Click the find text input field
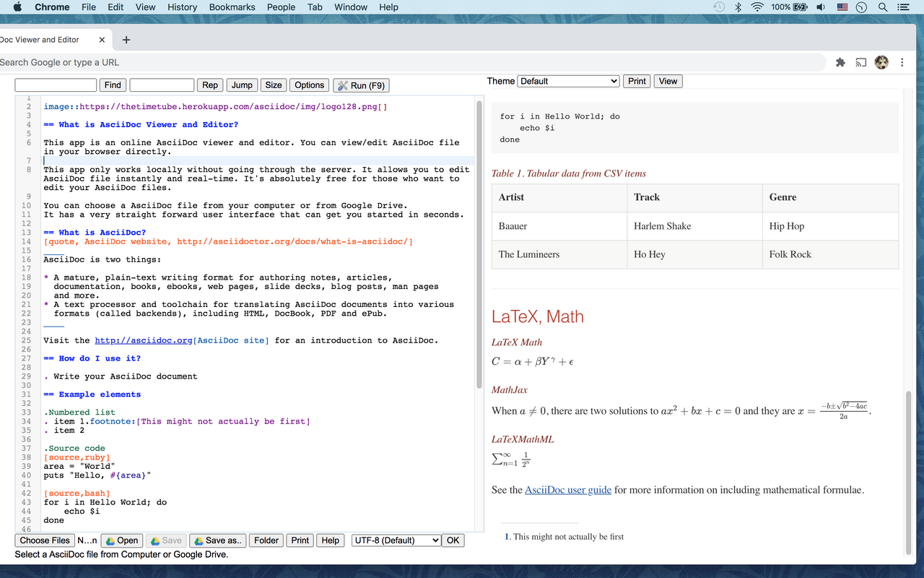The image size is (924, 578). pos(56,85)
